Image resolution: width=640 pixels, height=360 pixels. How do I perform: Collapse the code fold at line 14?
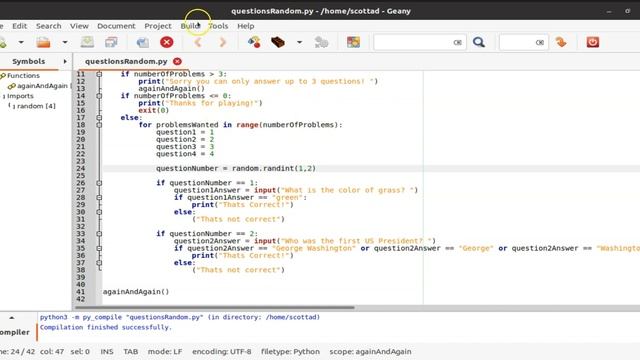pyautogui.click(x=99, y=96)
